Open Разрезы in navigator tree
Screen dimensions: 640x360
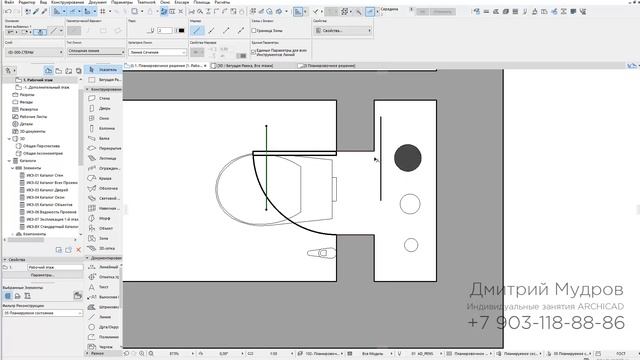coord(27,95)
